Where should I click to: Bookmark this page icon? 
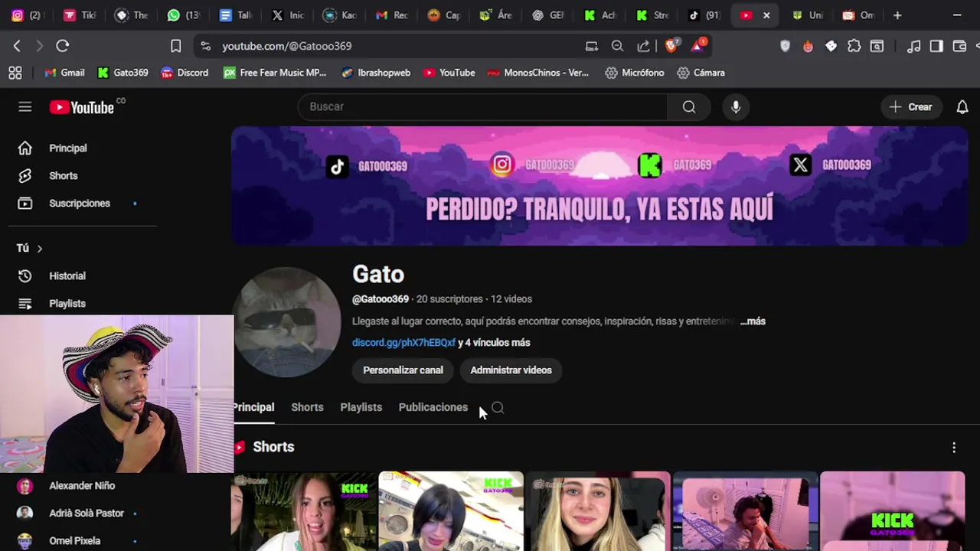coord(175,46)
